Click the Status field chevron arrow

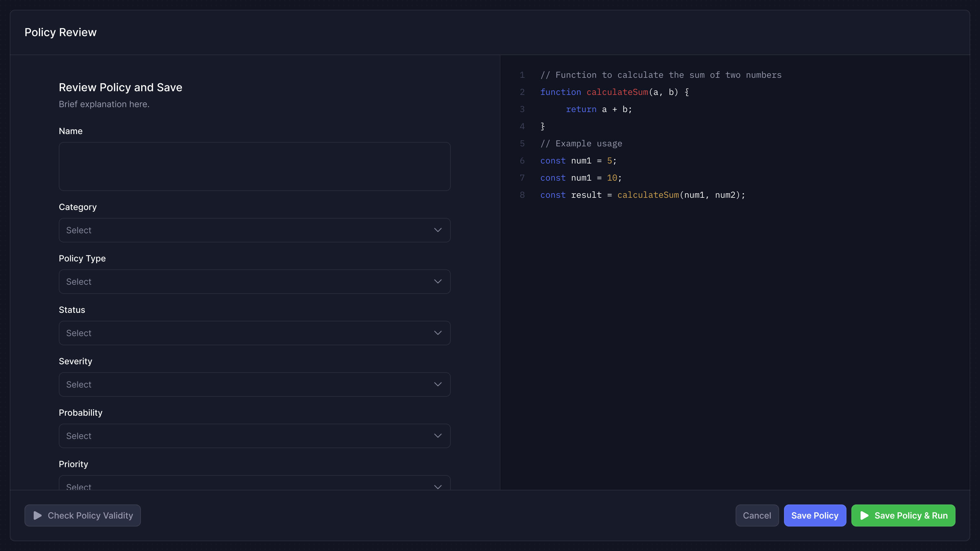[438, 333]
